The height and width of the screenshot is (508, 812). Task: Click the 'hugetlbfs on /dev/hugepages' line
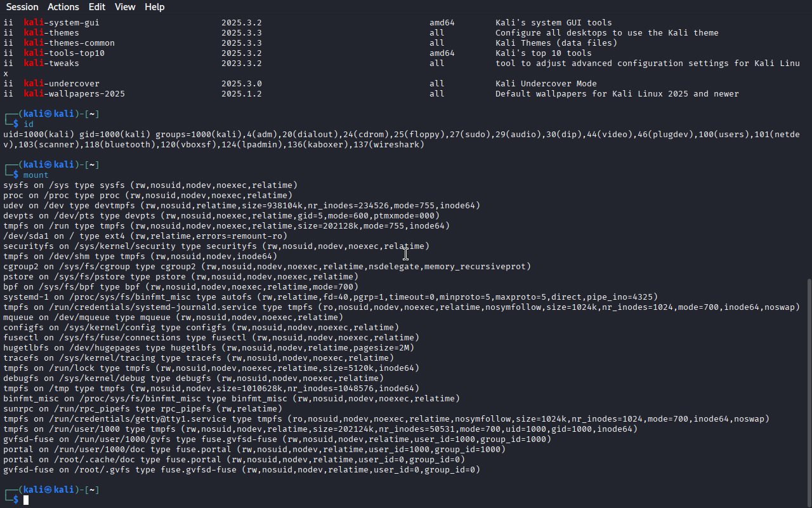209,348
